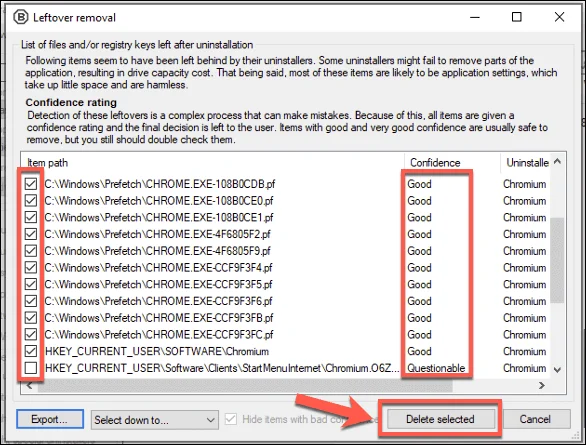Close the Leftover removal dialog
This screenshot has height=445, width=586.
click(x=559, y=17)
